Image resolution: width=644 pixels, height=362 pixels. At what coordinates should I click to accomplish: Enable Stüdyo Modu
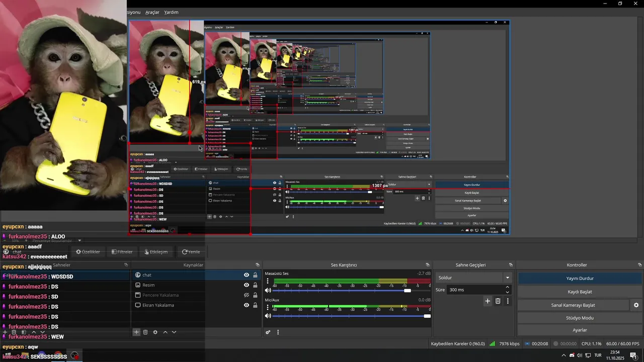[580, 318]
